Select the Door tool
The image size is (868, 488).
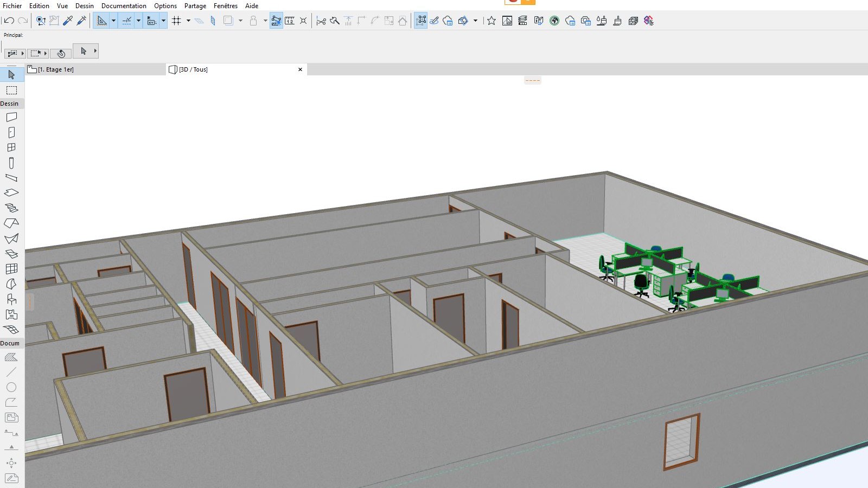pos(11,132)
